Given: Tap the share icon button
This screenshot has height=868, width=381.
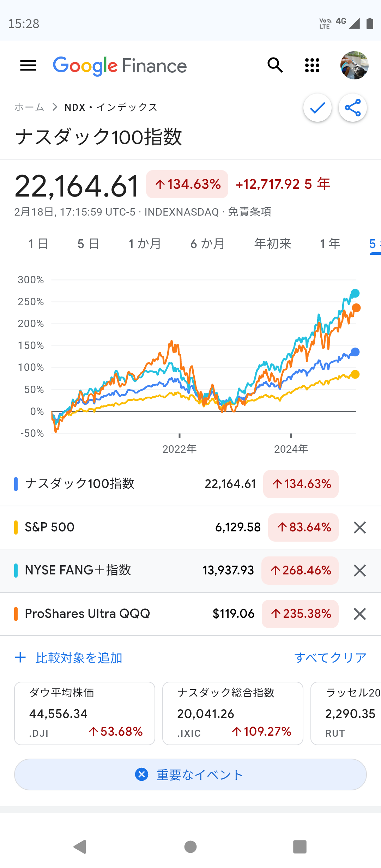Looking at the screenshot, I should tap(352, 108).
